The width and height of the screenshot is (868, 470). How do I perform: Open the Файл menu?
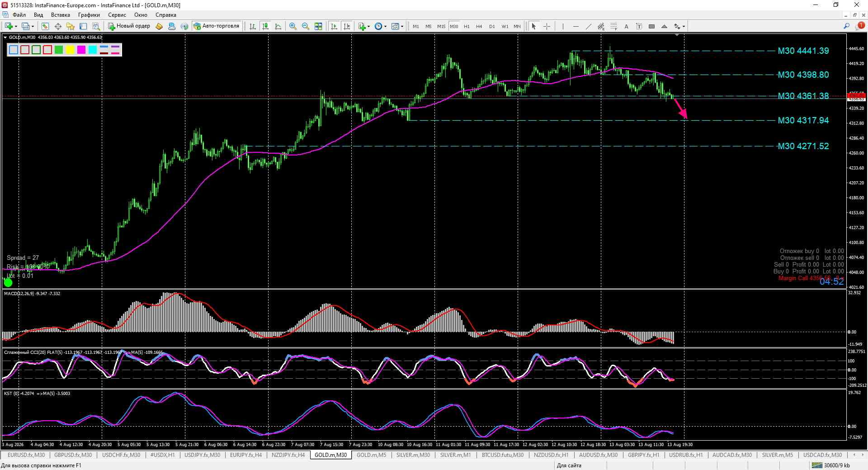tap(19, 15)
